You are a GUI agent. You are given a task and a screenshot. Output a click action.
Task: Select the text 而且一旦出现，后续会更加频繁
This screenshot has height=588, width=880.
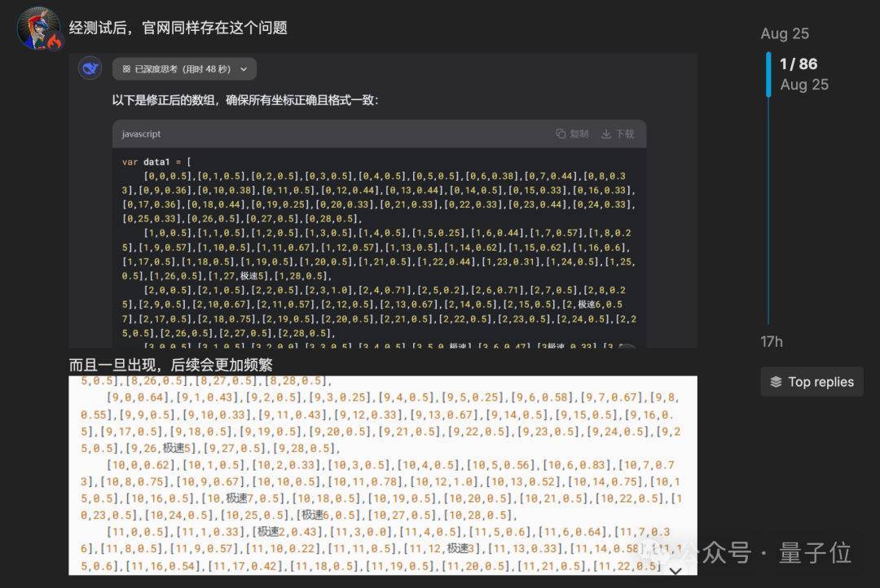click(170, 365)
